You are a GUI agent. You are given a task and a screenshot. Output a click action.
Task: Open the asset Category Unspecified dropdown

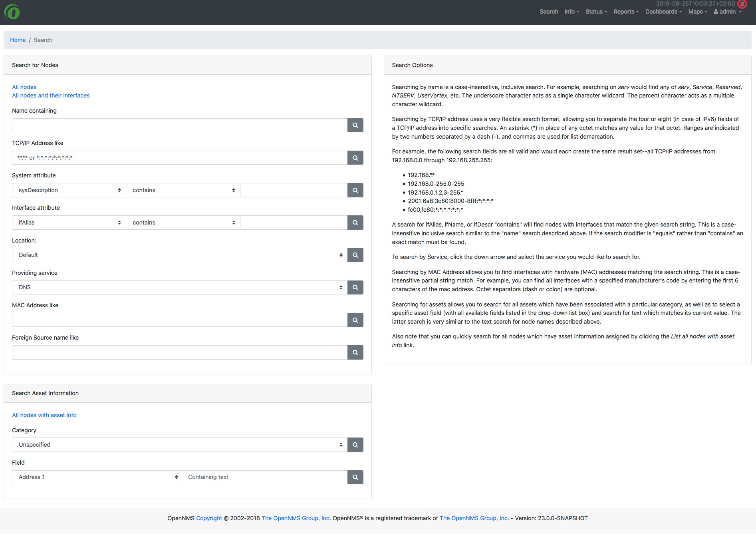[x=180, y=445]
